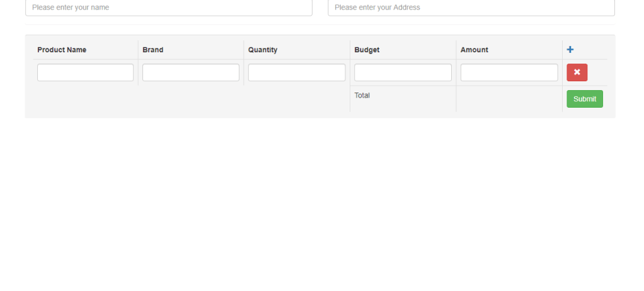Select the Quantity column header
Viewport: 644px width, 291px height.
tap(263, 50)
